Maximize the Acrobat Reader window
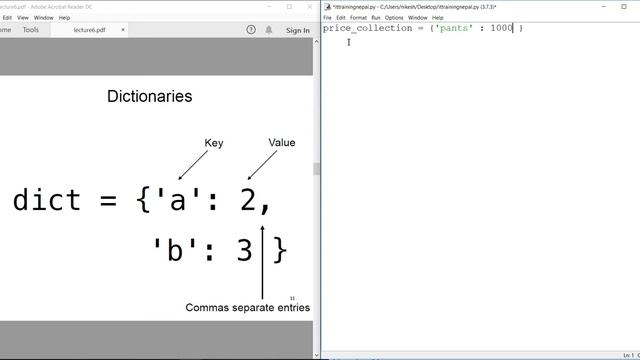The width and height of the screenshot is (640, 360). coord(289,7)
